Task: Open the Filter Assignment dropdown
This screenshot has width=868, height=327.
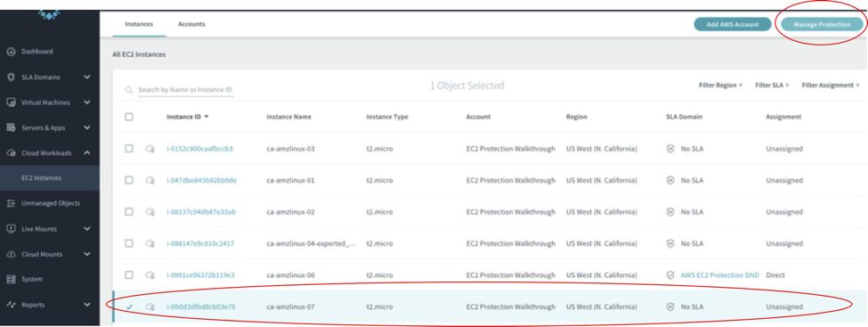Action: point(831,86)
